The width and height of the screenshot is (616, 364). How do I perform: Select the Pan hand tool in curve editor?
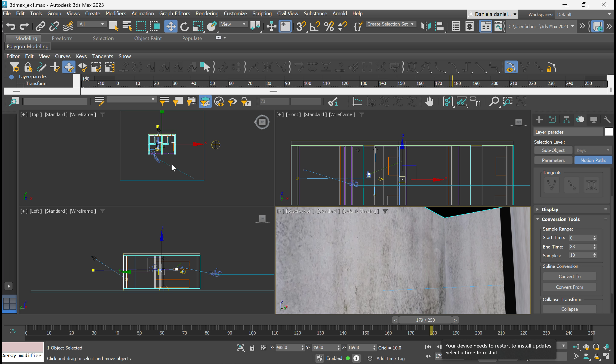pos(429,102)
